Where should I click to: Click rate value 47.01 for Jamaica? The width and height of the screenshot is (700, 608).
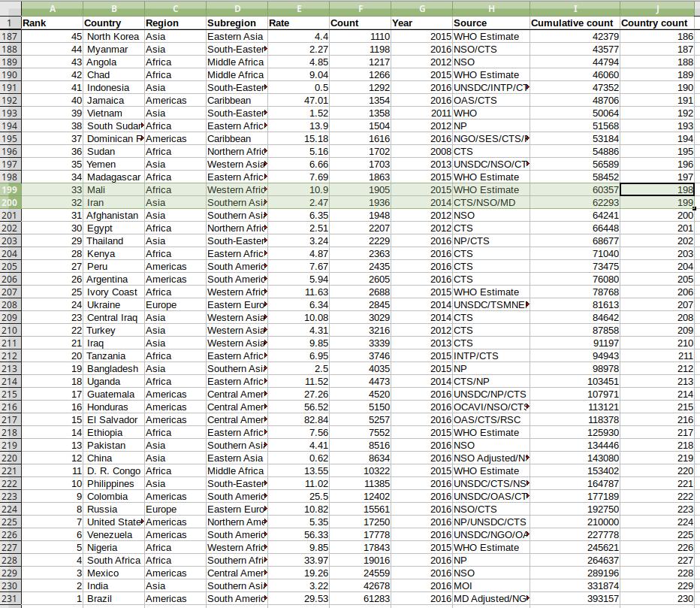[x=299, y=101]
